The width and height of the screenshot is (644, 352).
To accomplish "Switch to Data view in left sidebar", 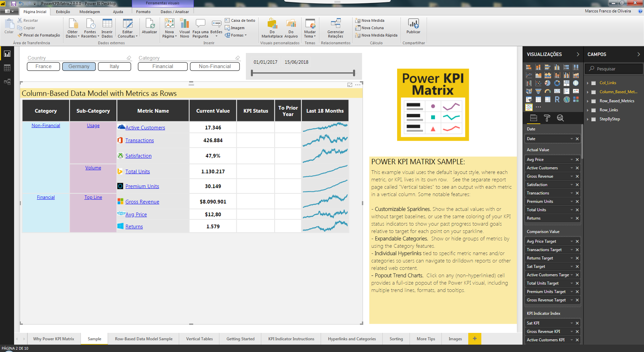I will pos(7,68).
